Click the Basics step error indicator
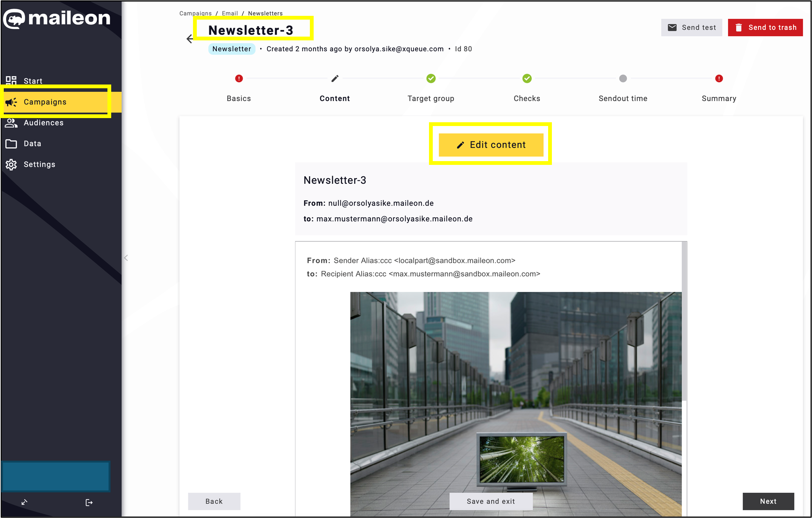812x518 pixels. [x=239, y=78]
